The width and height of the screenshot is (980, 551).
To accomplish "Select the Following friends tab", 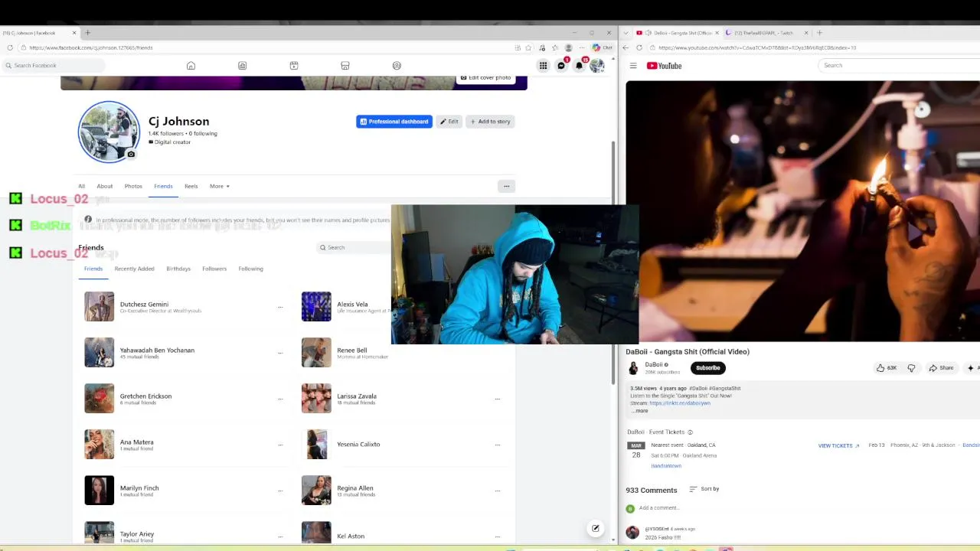I will pos(250,269).
